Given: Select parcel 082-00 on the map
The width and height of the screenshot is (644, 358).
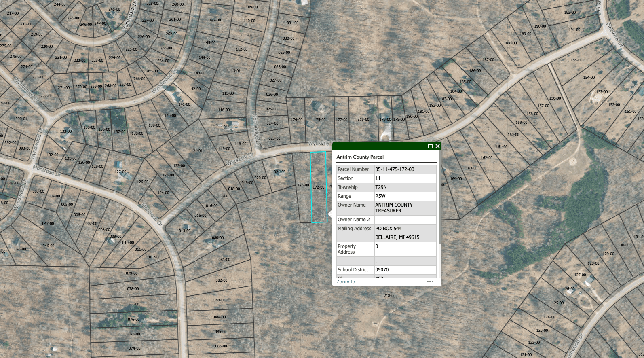Looking at the screenshot, I should pyautogui.click(x=222, y=280).
